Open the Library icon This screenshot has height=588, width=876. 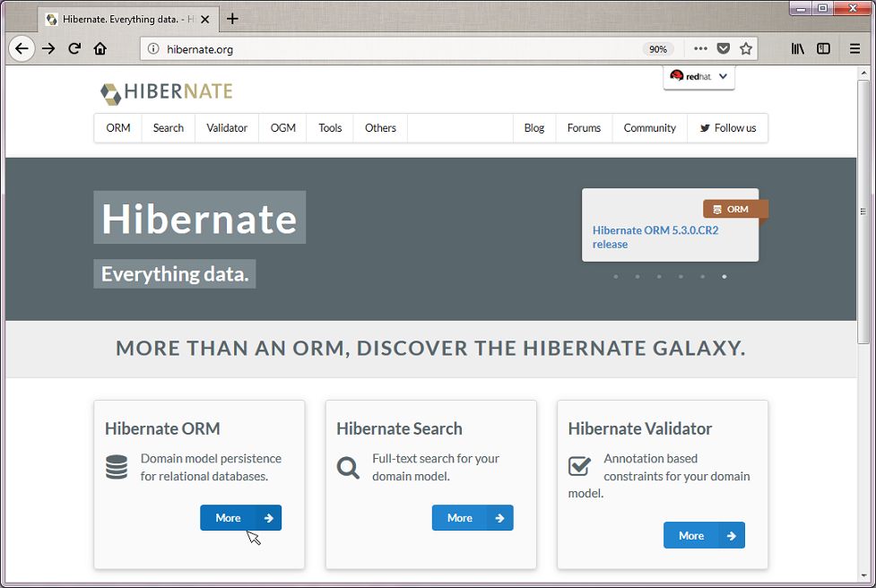point(798,48)
